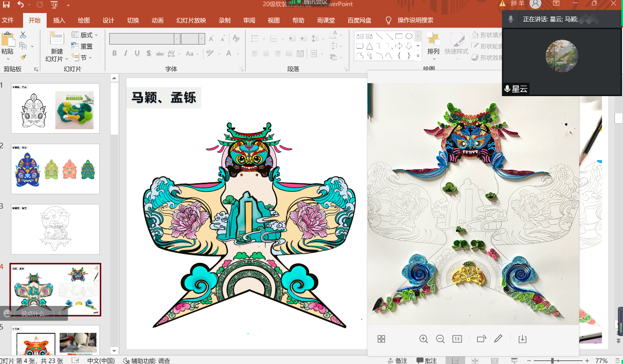This screenshot has height=364, width=623.
Task: Click the 重置 reset slide button
Action: 83,46
